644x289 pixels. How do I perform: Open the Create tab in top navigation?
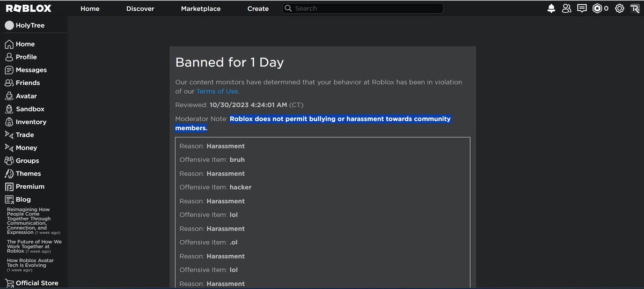(258, 9)
